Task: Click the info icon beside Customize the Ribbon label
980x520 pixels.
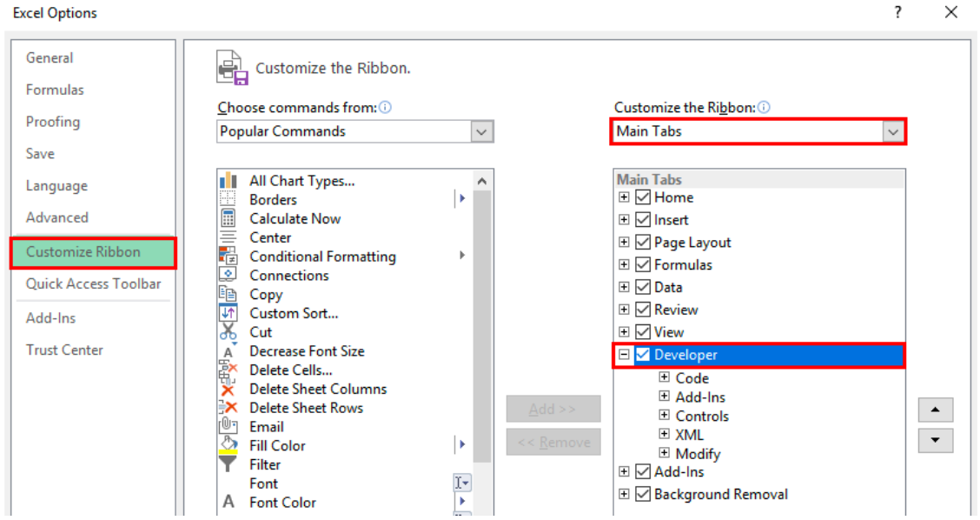Action: point(764,108)
